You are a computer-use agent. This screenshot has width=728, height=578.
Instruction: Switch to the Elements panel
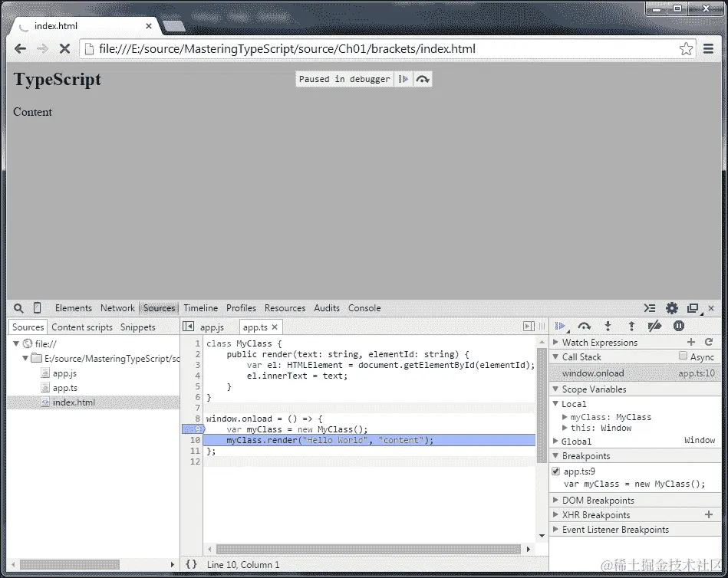coord(74,308)
